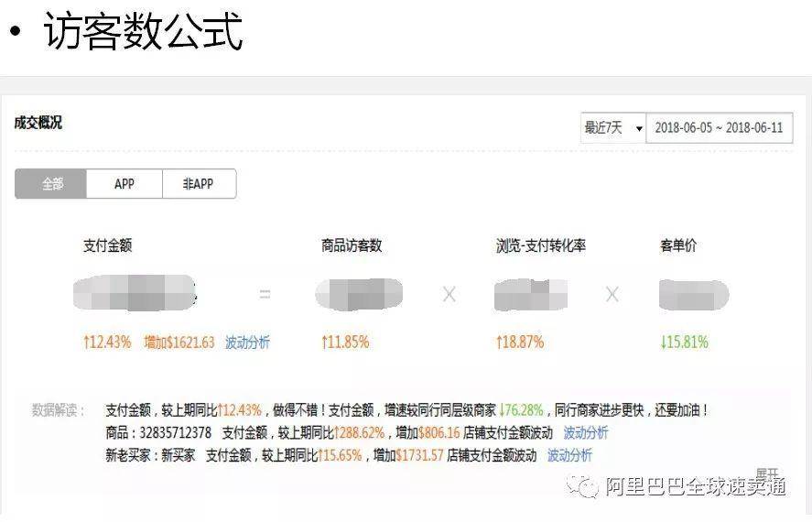Click the ↑15.65% value in 新买家 row
This screenshot has height=522, width=812.
tap(340, 455)
